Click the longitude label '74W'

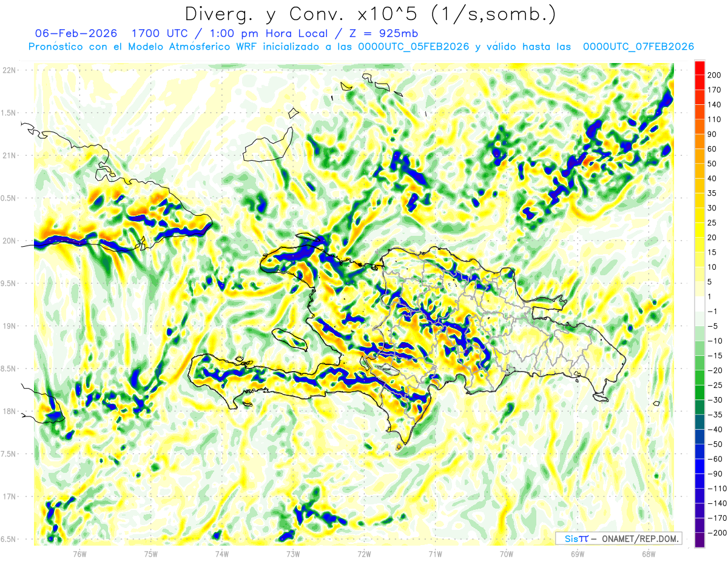pos(222,554)
